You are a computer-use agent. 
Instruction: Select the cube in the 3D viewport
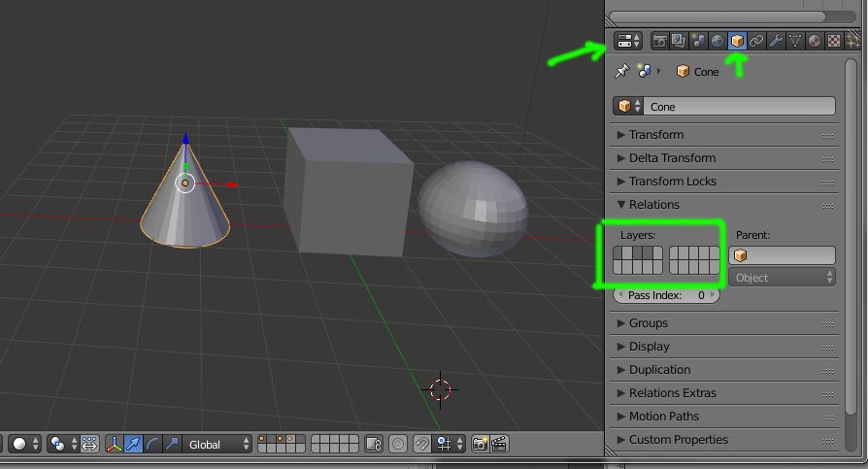(x=348, y=191)
